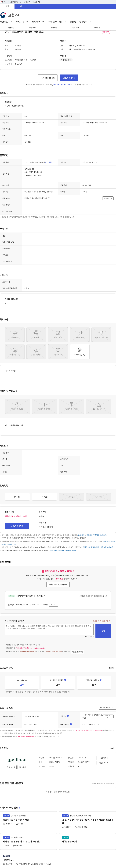Click the 주택자금 지원 icon
This screenshot has height=868, width=116.
click(x=14, y=352)
